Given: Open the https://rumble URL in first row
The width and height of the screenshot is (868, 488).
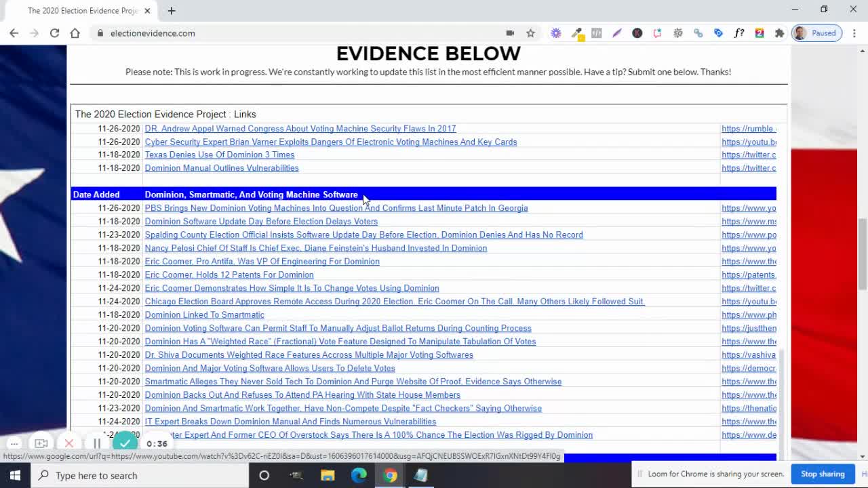Looking at the screenshot, I should (x=749, y=129).
